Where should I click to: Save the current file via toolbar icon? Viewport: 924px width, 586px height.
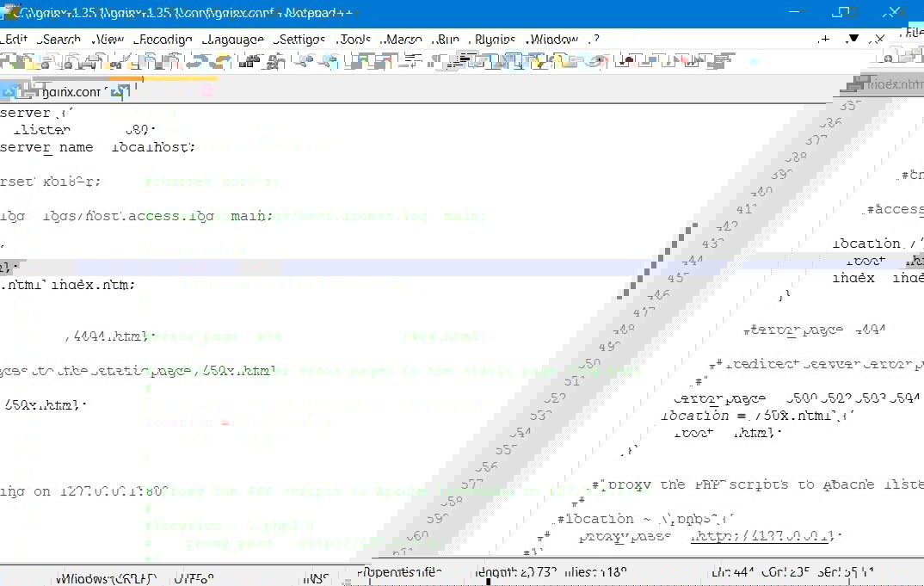click(46, 61)
